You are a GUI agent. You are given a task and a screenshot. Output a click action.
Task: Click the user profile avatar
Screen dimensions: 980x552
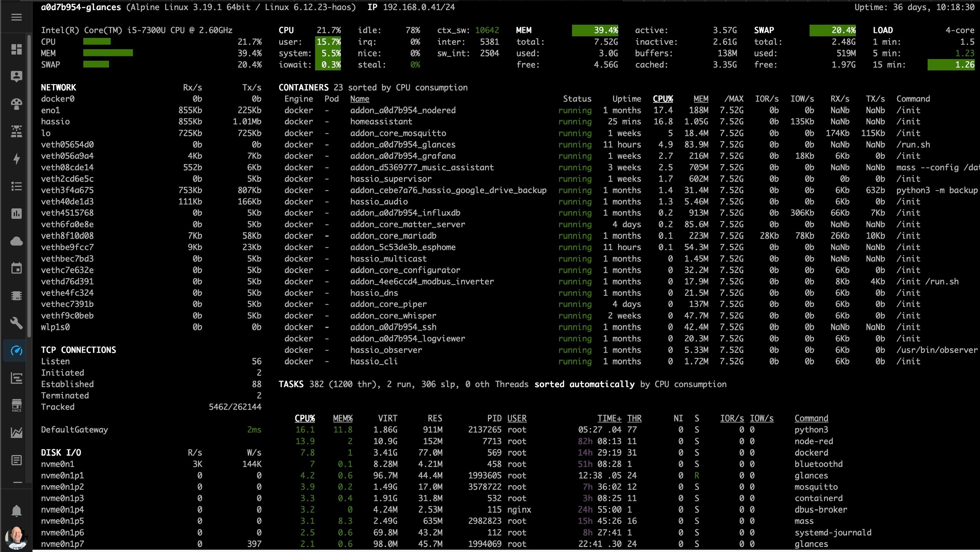(16, 537)
